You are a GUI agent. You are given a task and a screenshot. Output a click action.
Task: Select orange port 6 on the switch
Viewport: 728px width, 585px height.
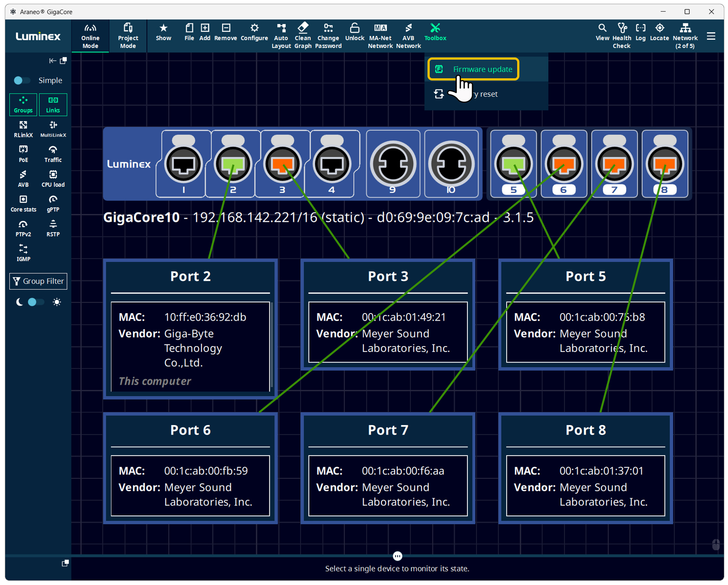click(564, 164)
